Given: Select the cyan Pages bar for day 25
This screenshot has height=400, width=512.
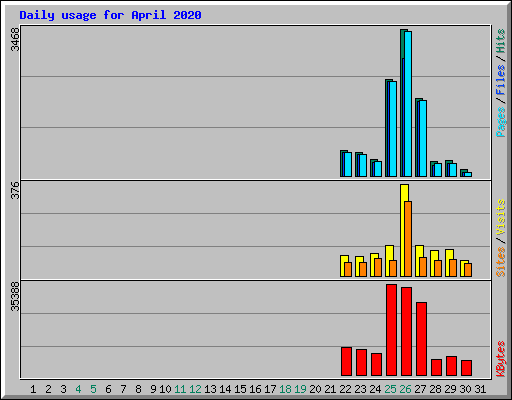Looking at the screenshot, I should (x=393, y=129).
